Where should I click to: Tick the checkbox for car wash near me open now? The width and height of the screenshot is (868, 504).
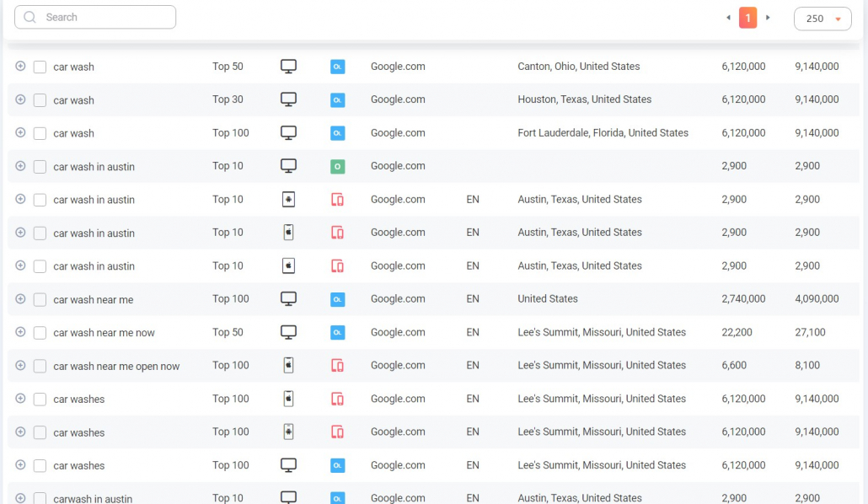point(40,366)
